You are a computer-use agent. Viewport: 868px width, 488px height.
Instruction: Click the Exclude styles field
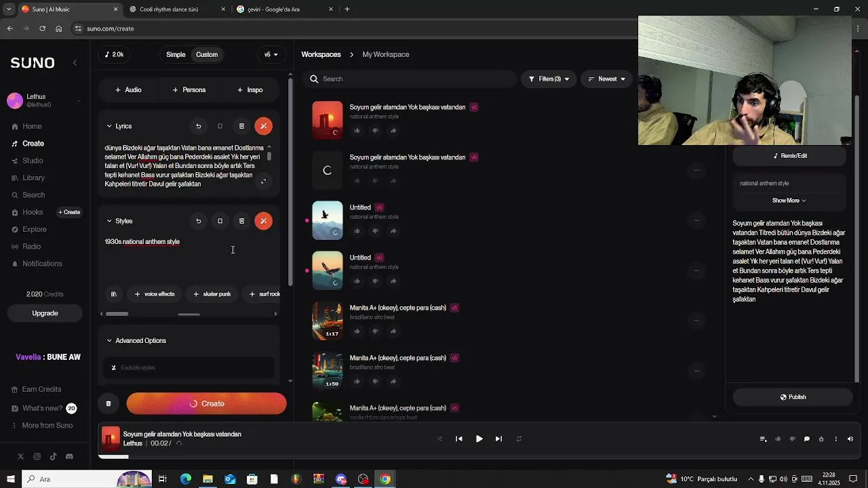click(189, 367)
